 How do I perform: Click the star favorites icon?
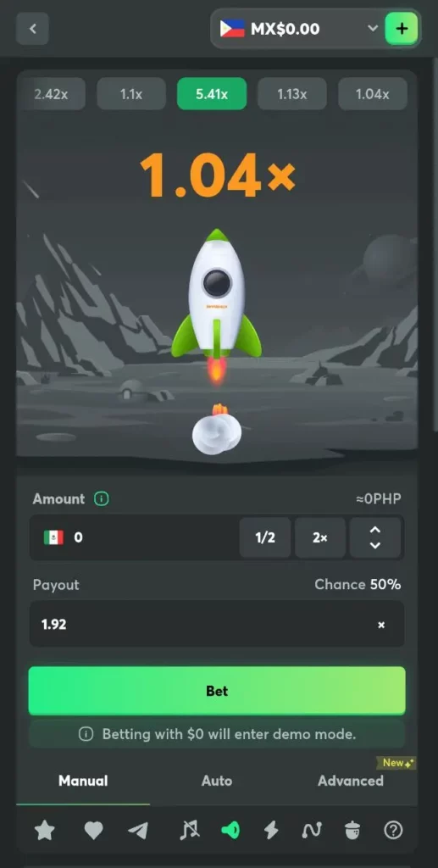click(x=45, y=830)
